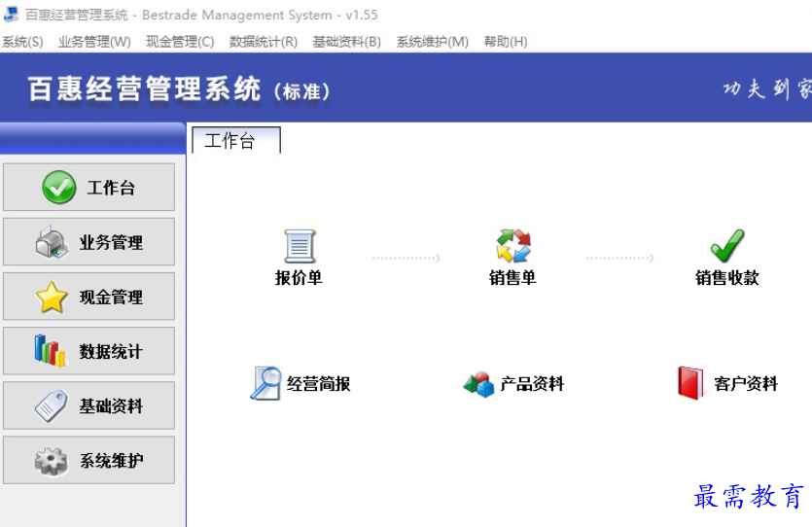This screenshot has height=527, width=812.
Task: Open the 客户资料 red book icon
Action: point(691,383)
